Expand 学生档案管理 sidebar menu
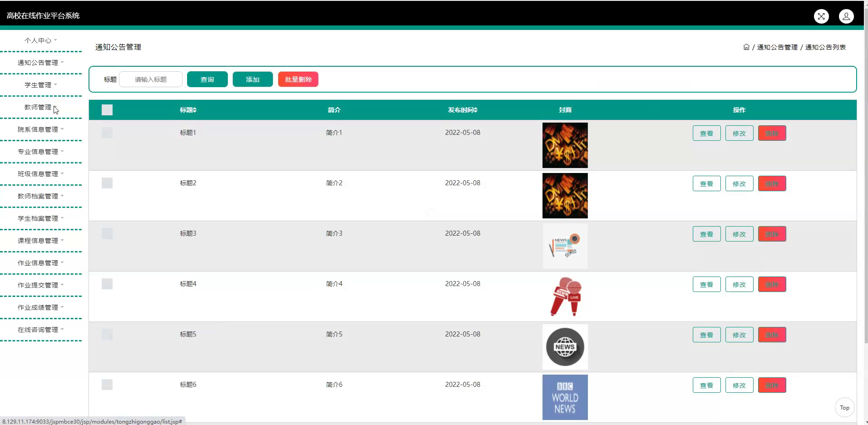Screen dimensions: 868x425 pos(41,218)
